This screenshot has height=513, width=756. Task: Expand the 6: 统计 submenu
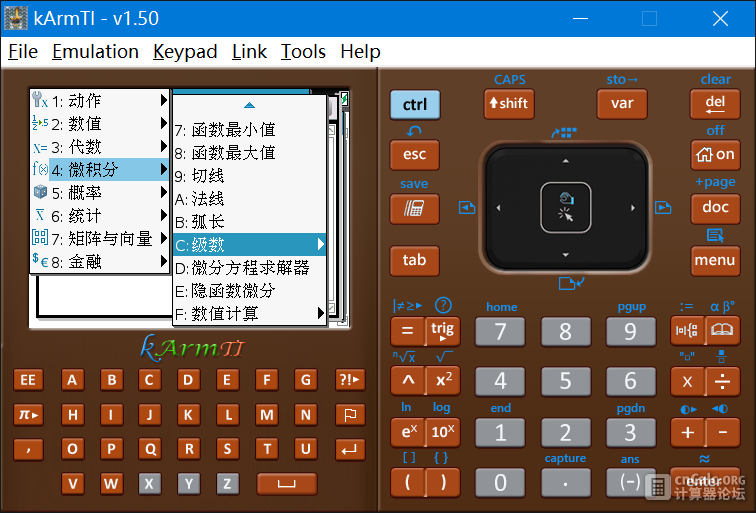(x=100, y=216)
